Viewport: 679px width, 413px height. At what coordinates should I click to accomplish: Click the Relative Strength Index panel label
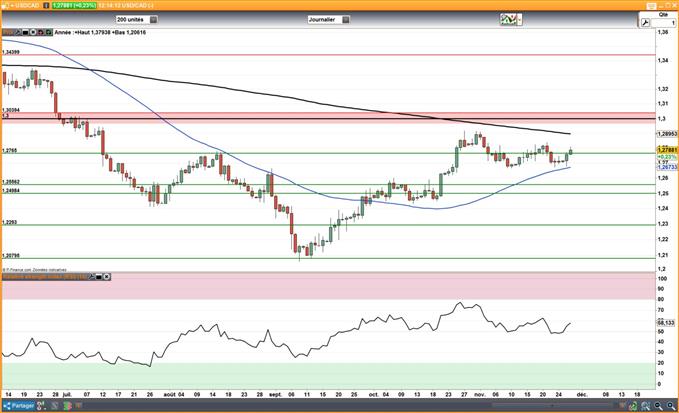(45, 276)
